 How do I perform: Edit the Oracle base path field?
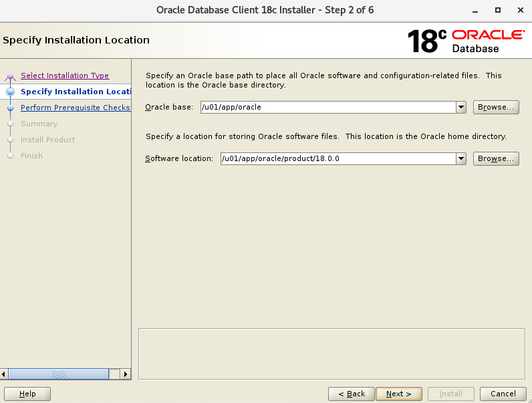click(x=328, y=107)
